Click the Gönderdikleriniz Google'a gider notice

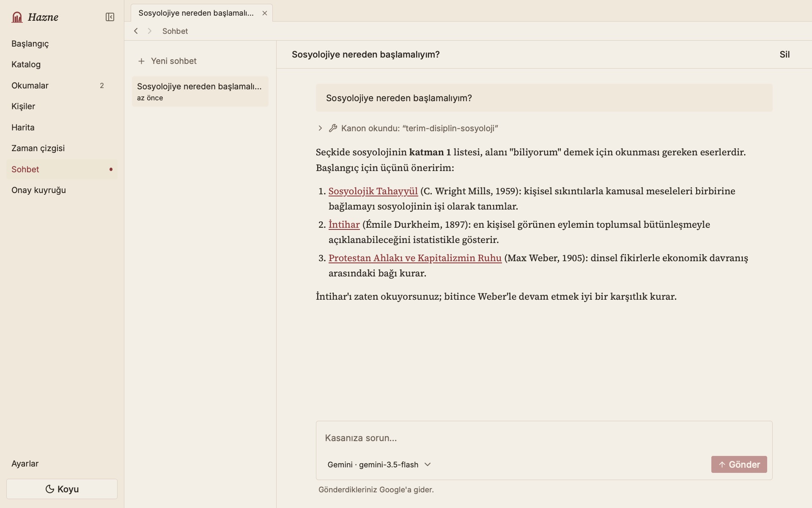coord(376,490)
